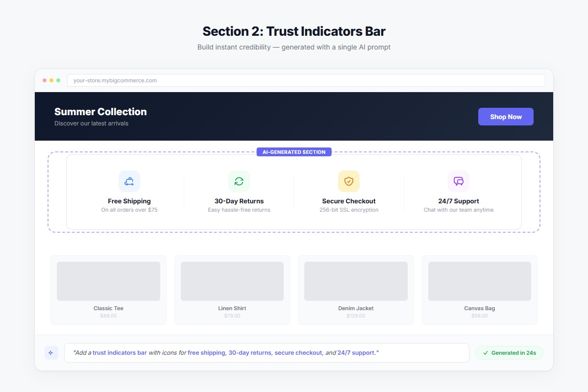The height and width of the screenshot is (392, 588).
Task: Click the green browser traffic light dot
Action: coord(58,80)
